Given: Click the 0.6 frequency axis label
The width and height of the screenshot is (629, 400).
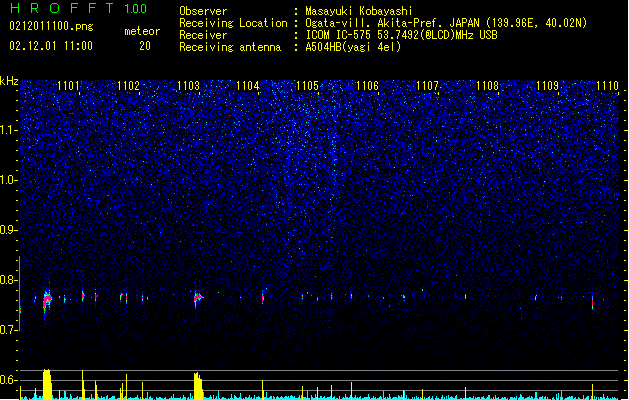Looking at the screenshot, I should (x=9, y=380).
